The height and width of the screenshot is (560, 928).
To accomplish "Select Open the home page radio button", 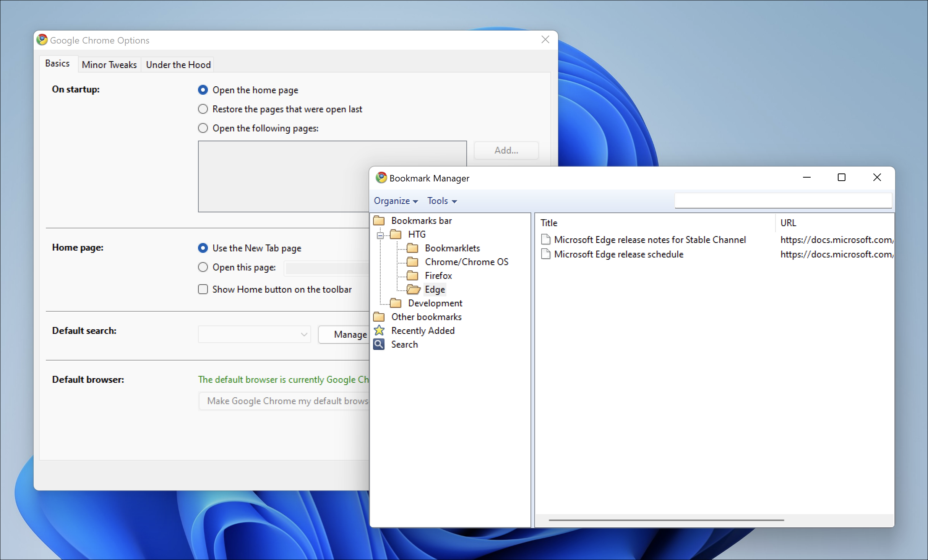I will pyautogui.click(x=203, y=89).
